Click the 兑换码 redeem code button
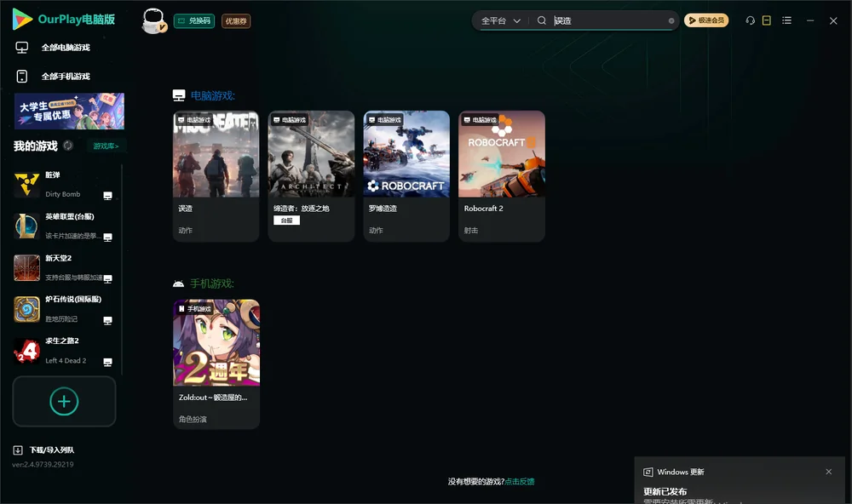 click(x=194, y=20)
